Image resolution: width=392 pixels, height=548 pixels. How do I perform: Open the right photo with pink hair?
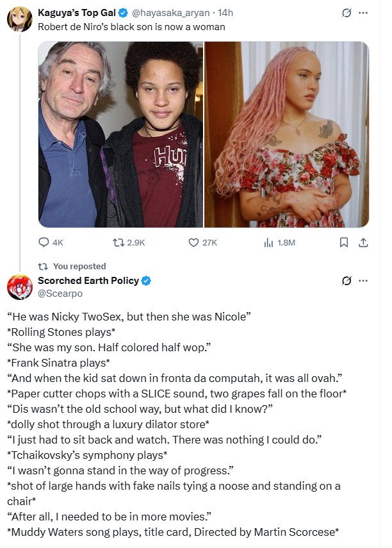tap(286, 135)
